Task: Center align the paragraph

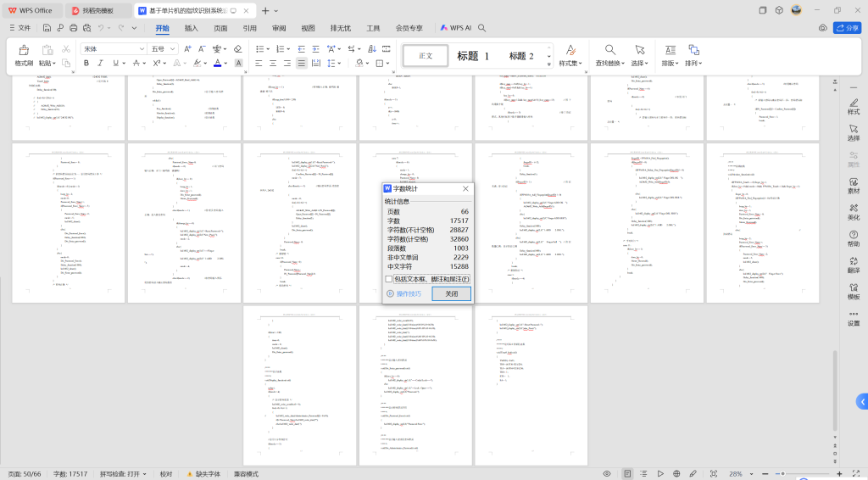Action: tap(273, 63)
